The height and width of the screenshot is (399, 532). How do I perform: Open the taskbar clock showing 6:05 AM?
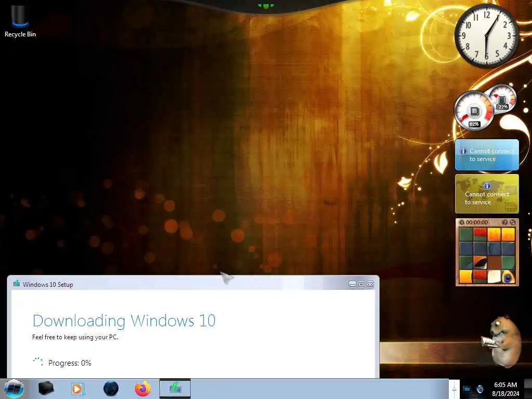[506, 389]
